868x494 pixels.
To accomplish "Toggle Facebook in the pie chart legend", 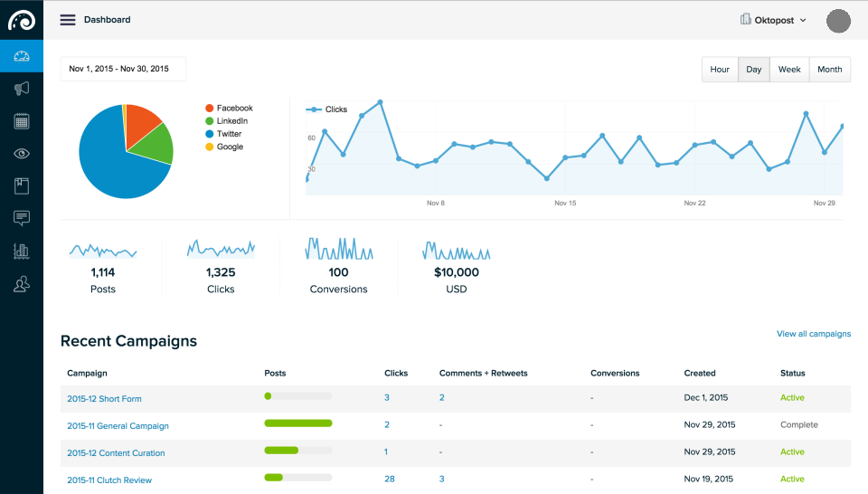I will 229,108.
